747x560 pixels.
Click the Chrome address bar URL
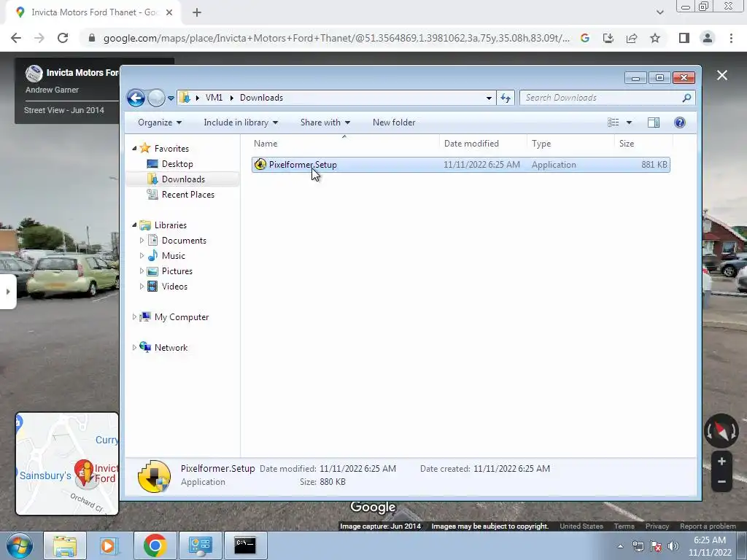coord(336,38)
